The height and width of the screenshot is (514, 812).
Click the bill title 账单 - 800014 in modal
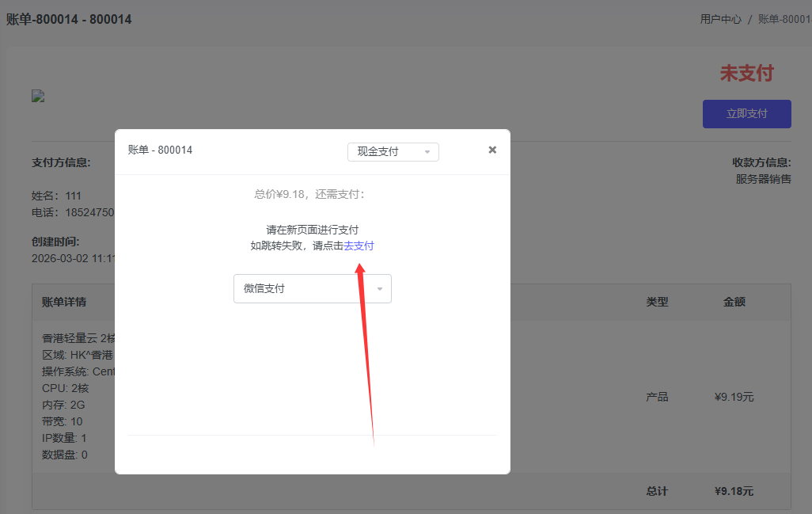(x=157, y=149)
